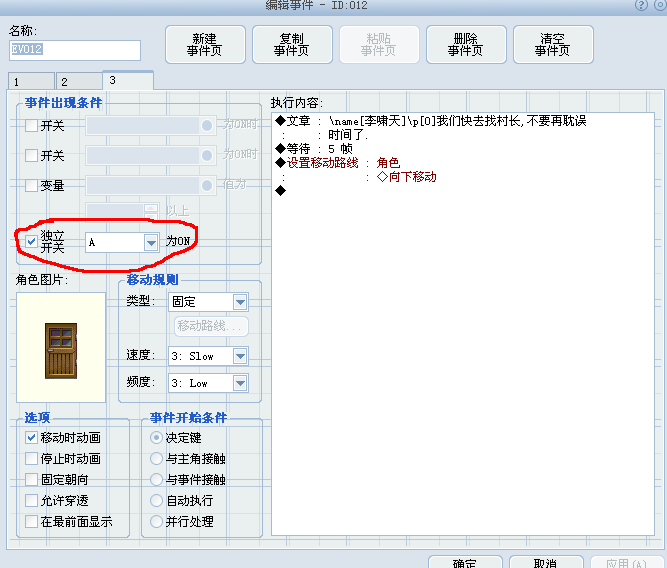This screenshot has height=568, width=667.
Task: Select the 自动执行 trigger option
Action: click(x=157, y=500)
